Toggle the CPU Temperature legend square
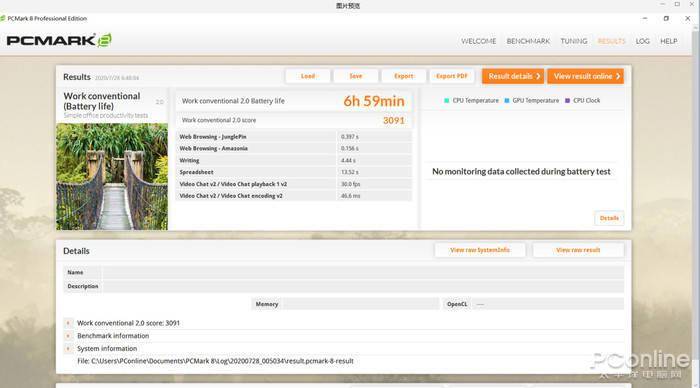 pos(446,100)
